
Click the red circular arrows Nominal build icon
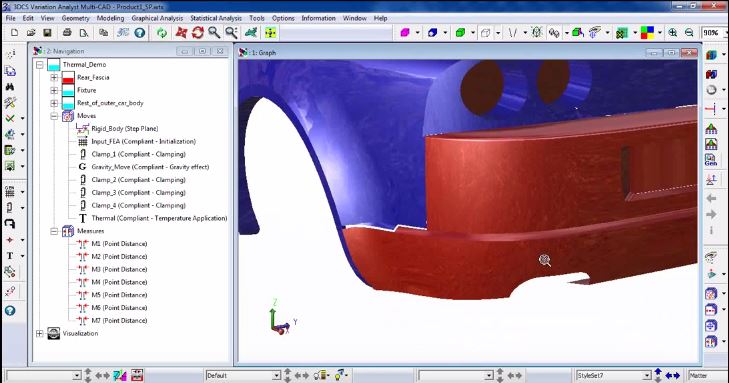click(x=198, y=33)
